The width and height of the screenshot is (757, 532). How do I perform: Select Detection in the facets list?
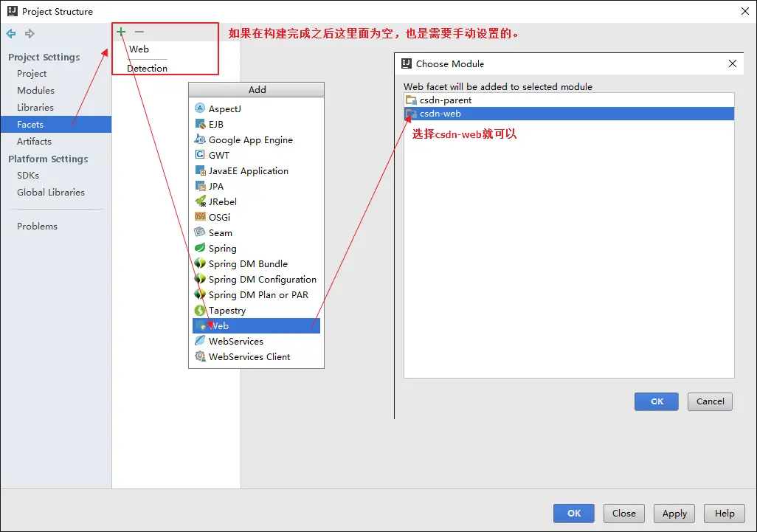pyautogui.click(x=147, y=68)
